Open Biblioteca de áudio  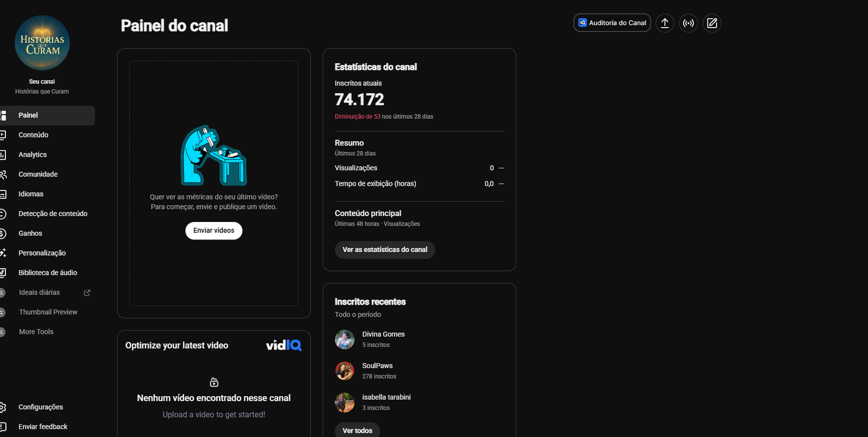coord(47,273)
